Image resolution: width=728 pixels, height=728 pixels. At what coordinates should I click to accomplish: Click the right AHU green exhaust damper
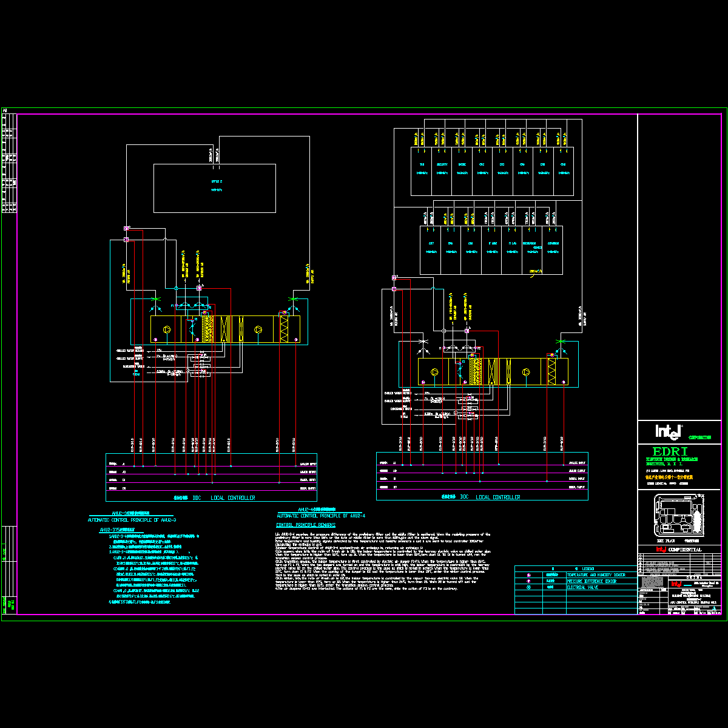point(561,343)
